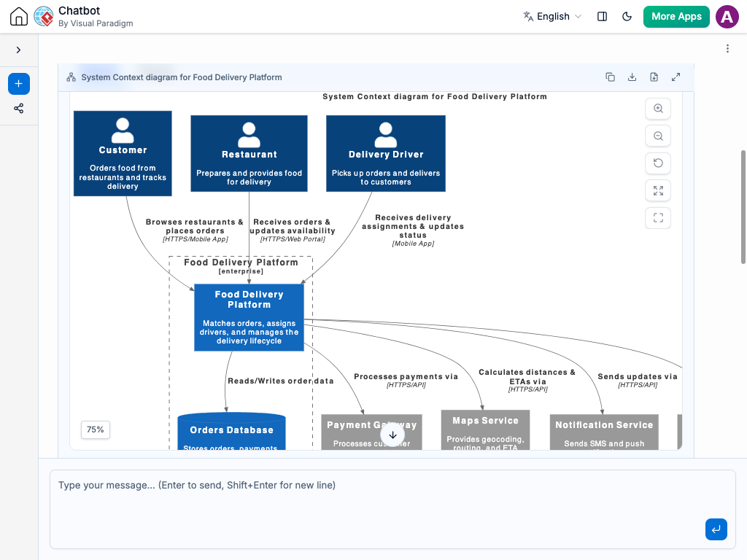Start a new chat with plus button

click(x=18, y=84)
